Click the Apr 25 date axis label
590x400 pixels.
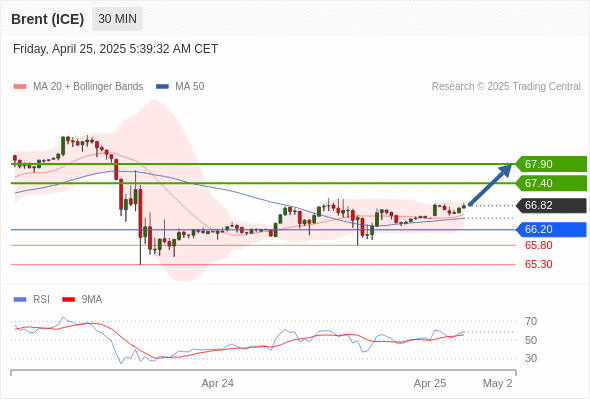pos(430,383)
